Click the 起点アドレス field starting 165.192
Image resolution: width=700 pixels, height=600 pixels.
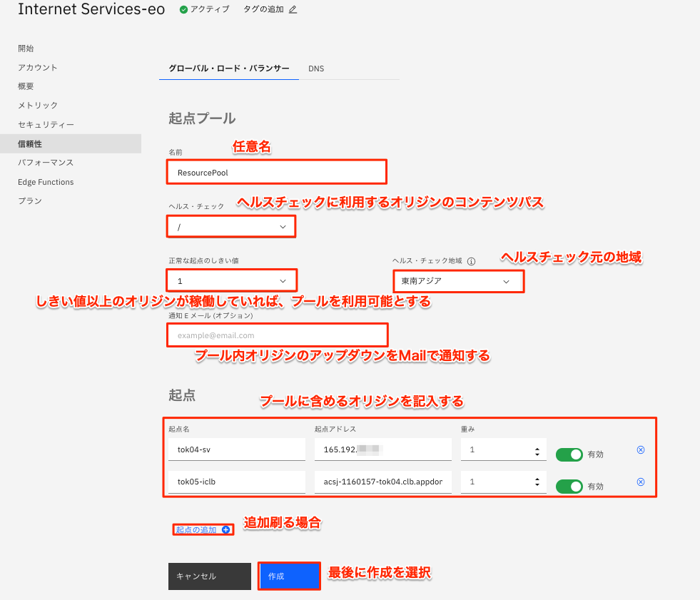click(383, 449)
